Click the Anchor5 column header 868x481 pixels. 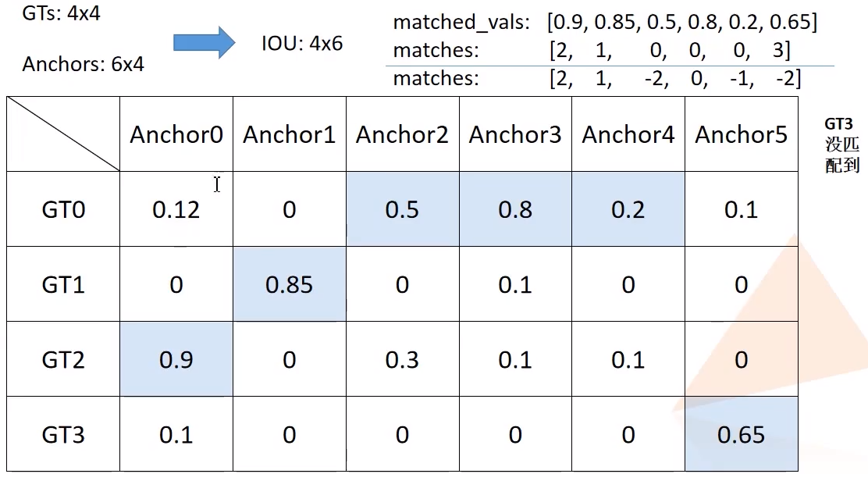coord(742,135)
